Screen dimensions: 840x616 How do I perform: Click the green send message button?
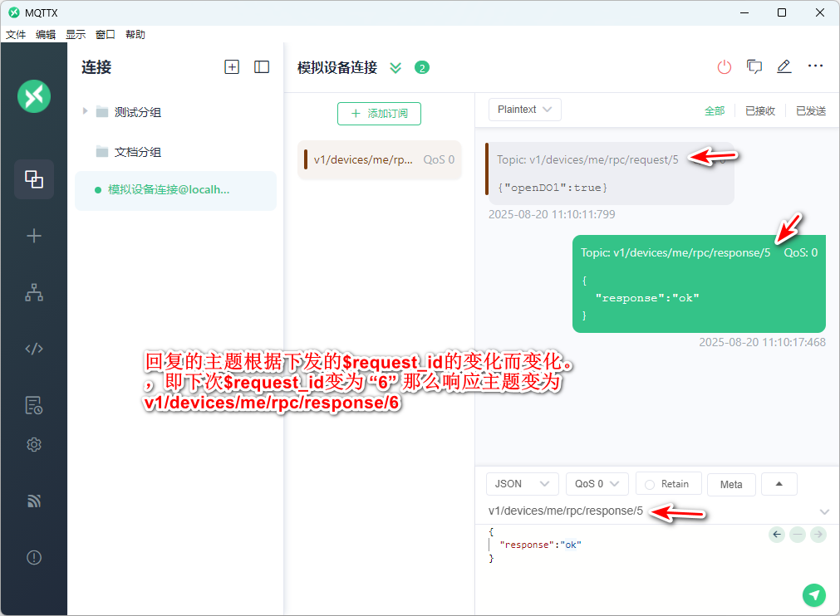(814, 594)
